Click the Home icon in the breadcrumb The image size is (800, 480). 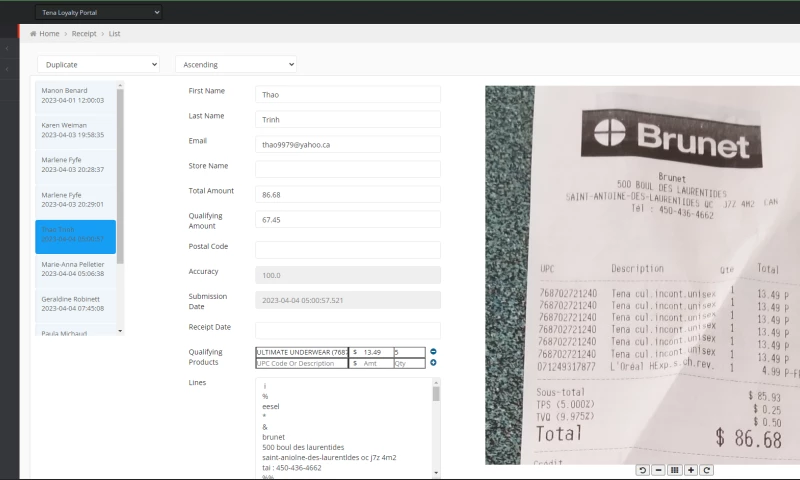[34, 34]
